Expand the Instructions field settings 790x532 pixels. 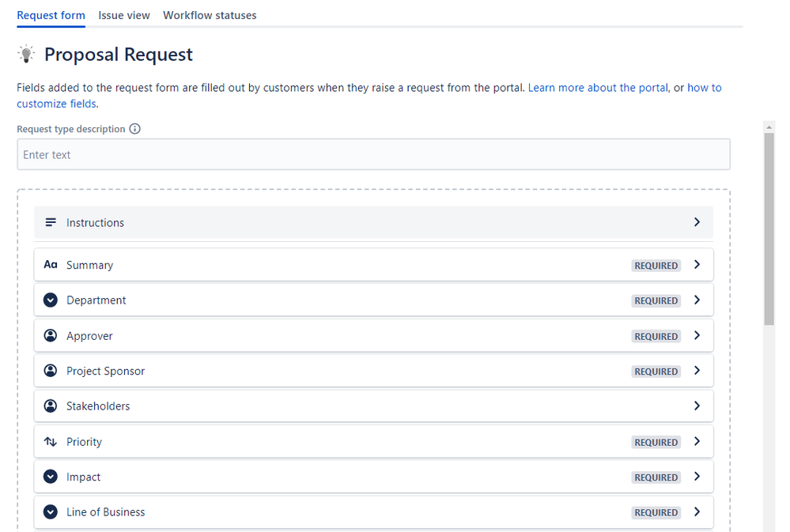pyautogui.click(x=697, y=222)
